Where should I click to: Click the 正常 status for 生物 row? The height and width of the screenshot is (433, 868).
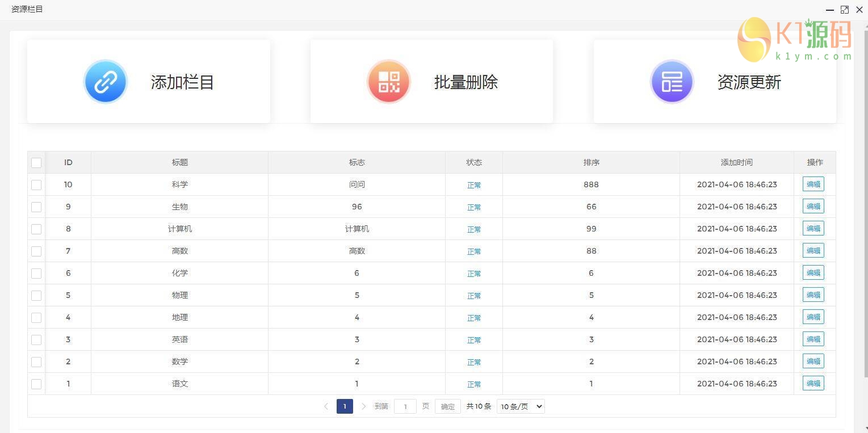(x=473, y=207)
